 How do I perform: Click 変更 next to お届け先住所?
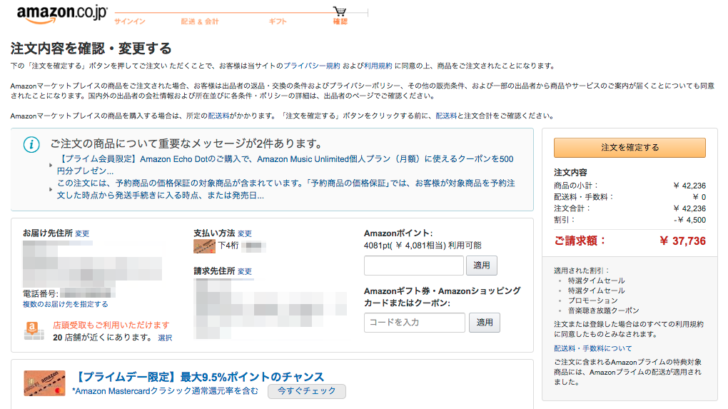(82, 234)
